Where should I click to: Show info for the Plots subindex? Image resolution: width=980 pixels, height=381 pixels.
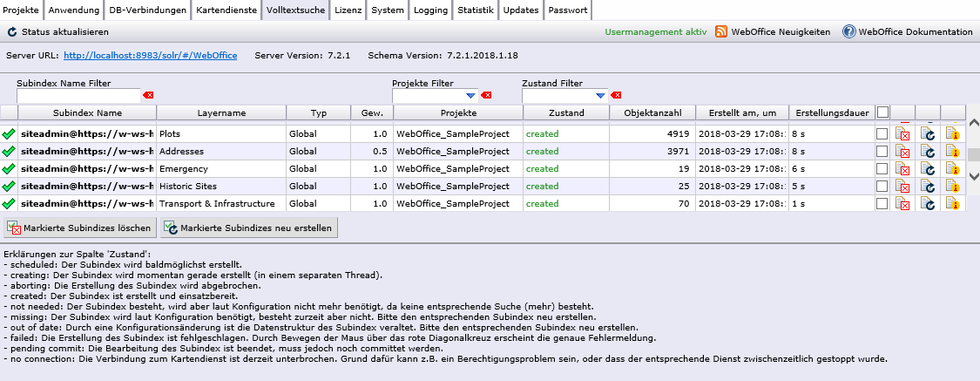(x=952, y=134)
